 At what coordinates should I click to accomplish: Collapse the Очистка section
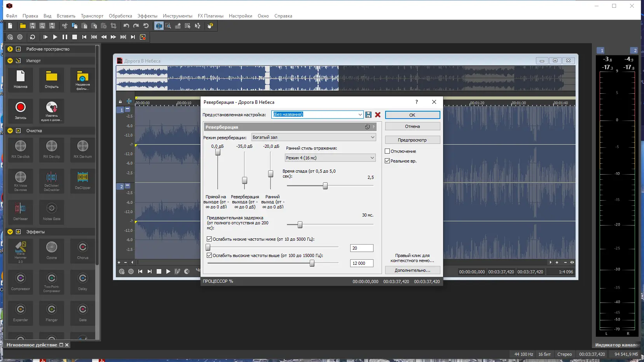(10, 131)
